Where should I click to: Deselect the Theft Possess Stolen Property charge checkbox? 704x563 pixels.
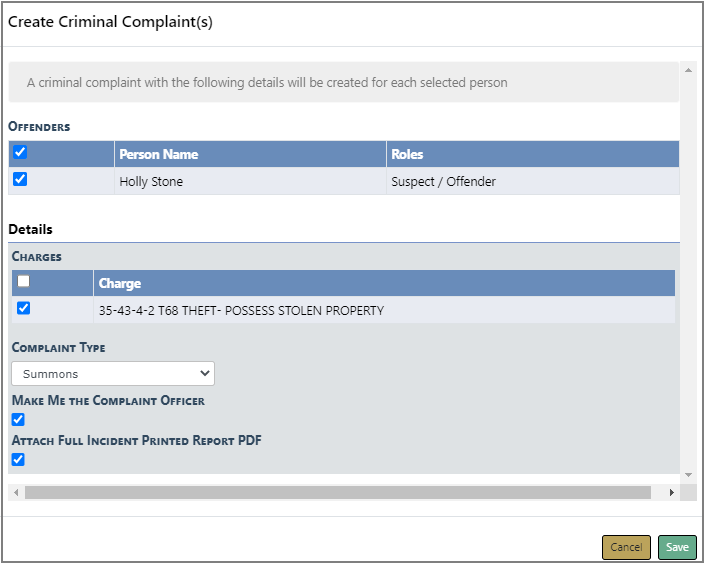point(23,309)
